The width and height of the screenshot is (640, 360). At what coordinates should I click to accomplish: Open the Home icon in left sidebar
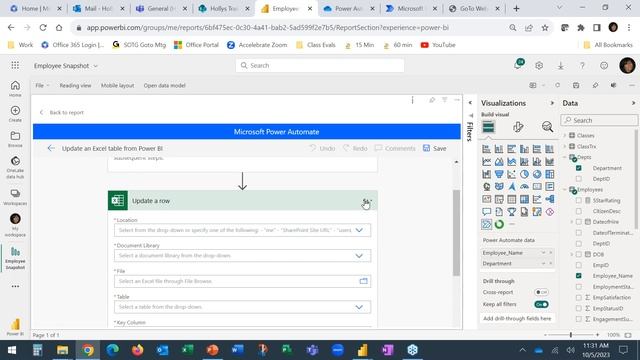15,88
